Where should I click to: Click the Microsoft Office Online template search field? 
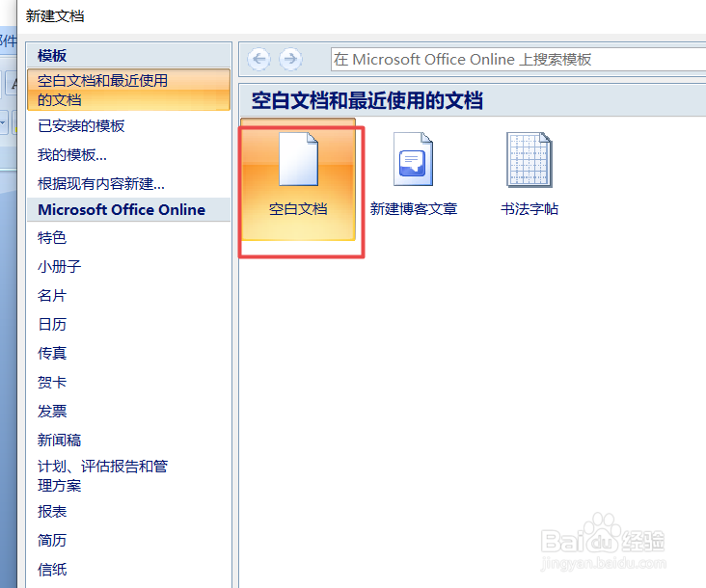tap(518, 60)
